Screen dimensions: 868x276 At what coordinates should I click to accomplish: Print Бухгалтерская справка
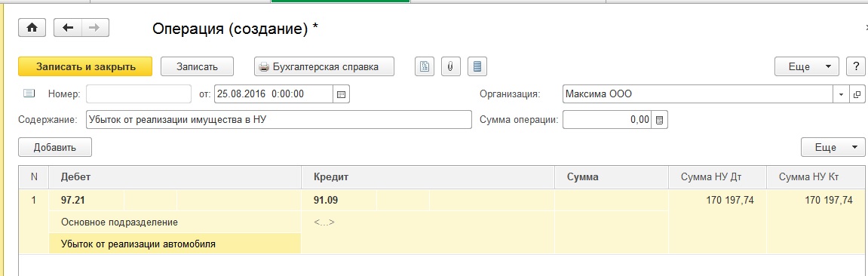click(x=324, y=66)
